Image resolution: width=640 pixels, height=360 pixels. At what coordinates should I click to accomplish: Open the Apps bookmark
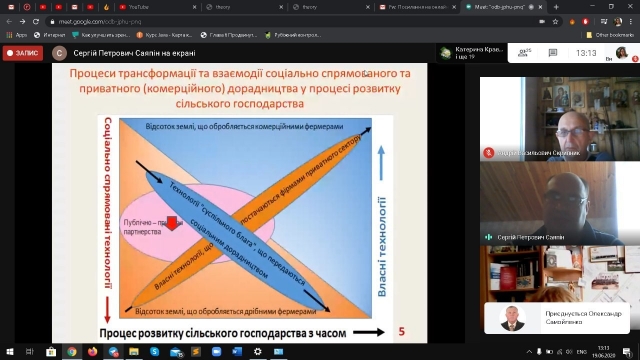(x=17, y=35)
